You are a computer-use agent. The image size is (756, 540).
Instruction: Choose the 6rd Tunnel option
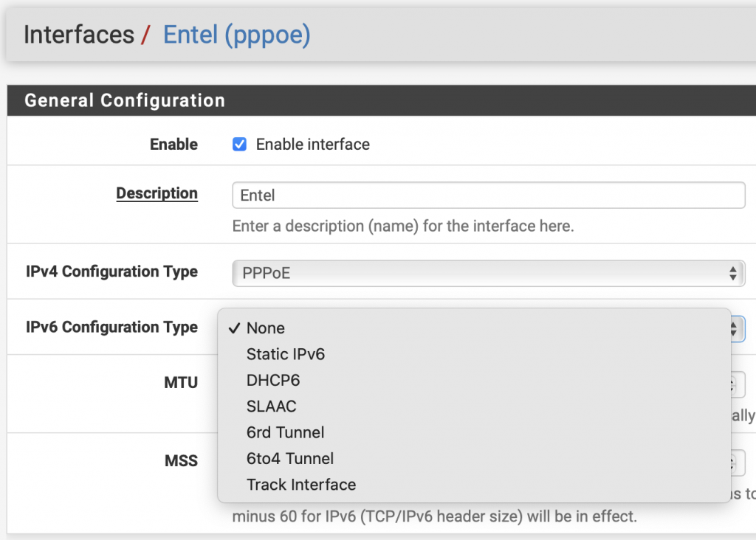pyautogui.click(x=285, y=432)
